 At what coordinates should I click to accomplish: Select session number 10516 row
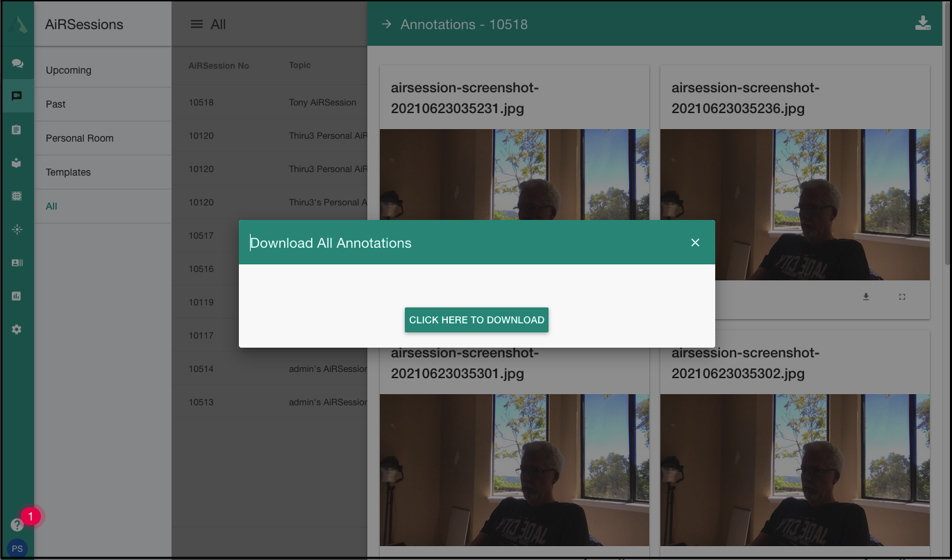tap(269, 269)
